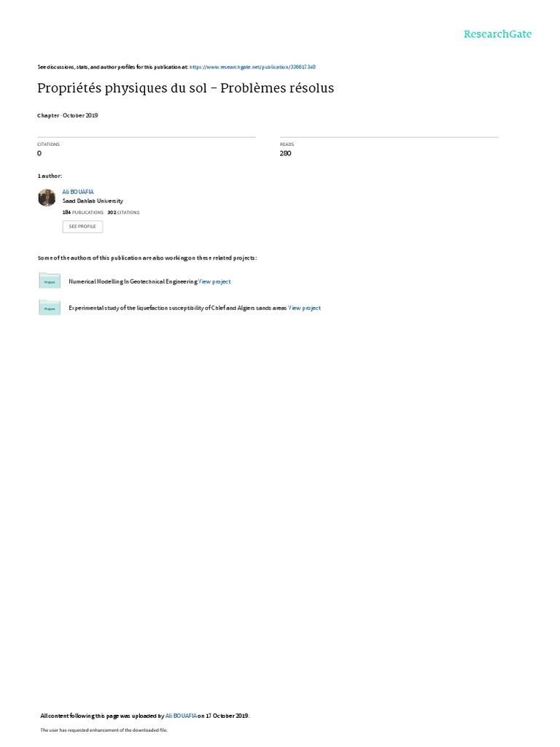The width and height of the screenshot is (560, 747).
Task: Open View project for liquefaction susceptibility study
Action: [x=304, y=309]
